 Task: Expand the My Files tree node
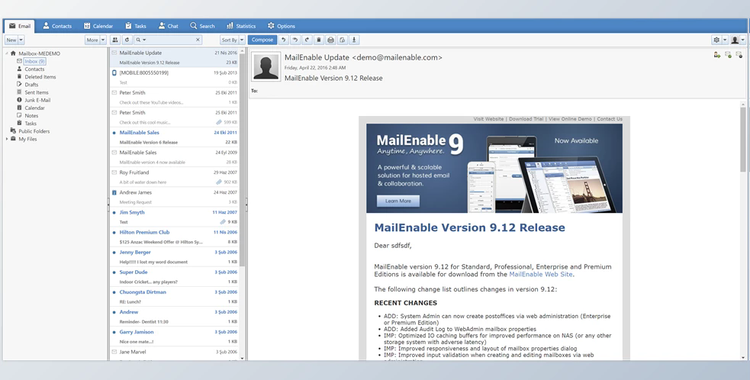[7, 139]
